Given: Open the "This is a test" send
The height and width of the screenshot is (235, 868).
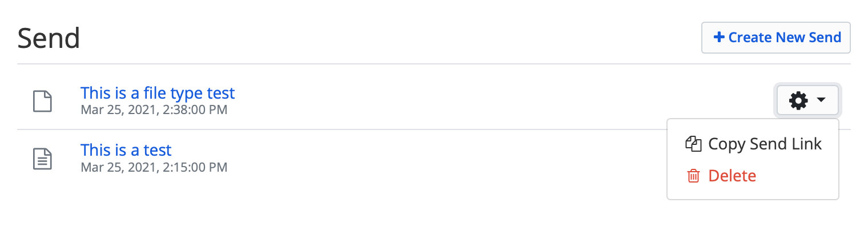Looking at the screenshot, I should tap(126, 150).
